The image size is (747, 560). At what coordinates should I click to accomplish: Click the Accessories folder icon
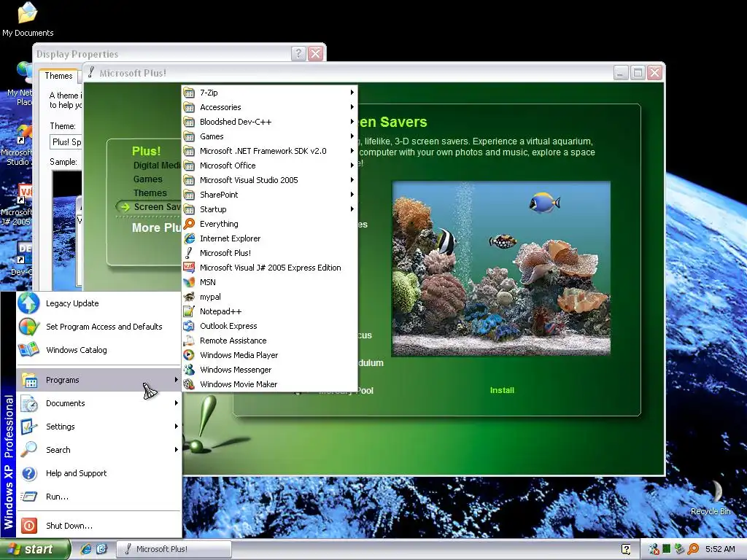[189, 107]
